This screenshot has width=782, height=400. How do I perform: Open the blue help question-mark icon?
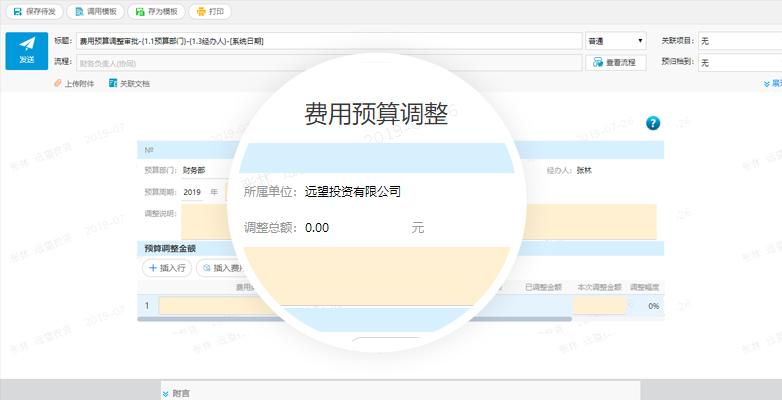[653, 123]
